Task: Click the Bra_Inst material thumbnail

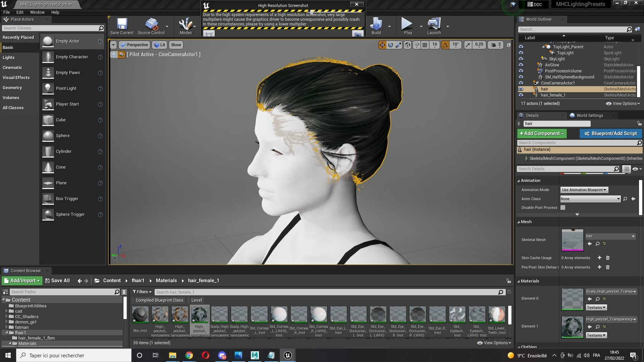Action: (140, 315)
